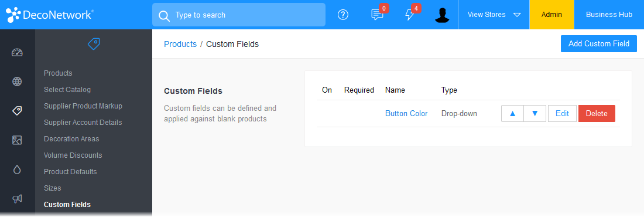Expand the View Stores dropdown
Screen dimensions: 644x217
[494, 15]
